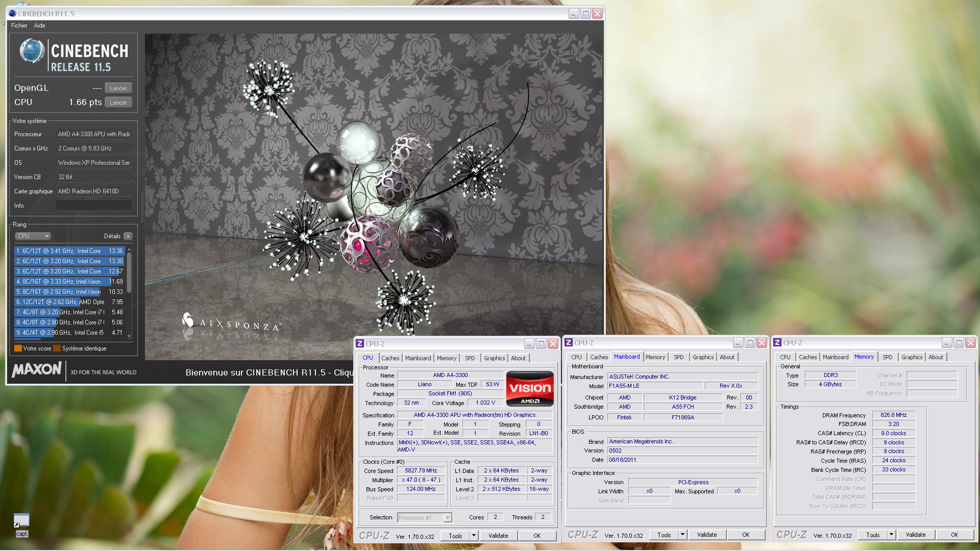Click Bus Speed value 124.00 MHz

(421, 489)
